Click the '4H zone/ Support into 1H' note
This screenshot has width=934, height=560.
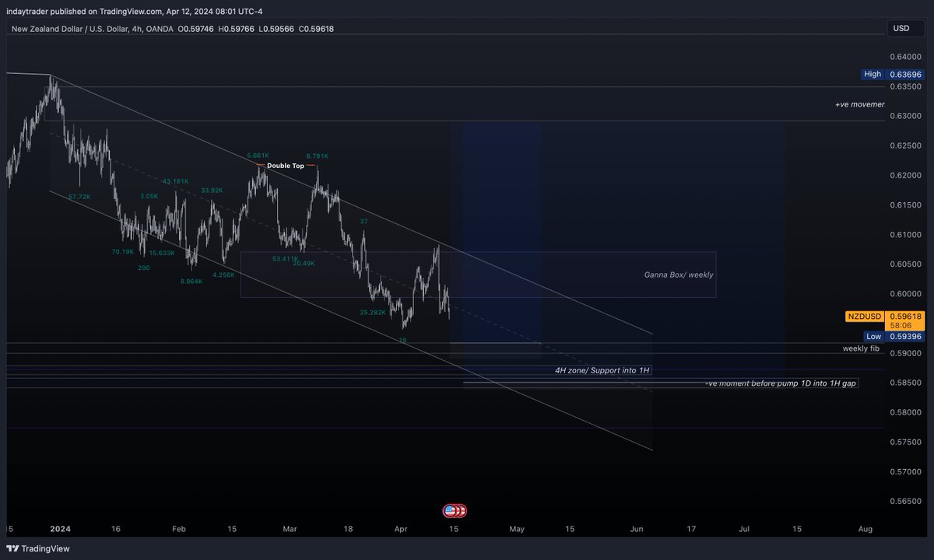tap(602, 371)
